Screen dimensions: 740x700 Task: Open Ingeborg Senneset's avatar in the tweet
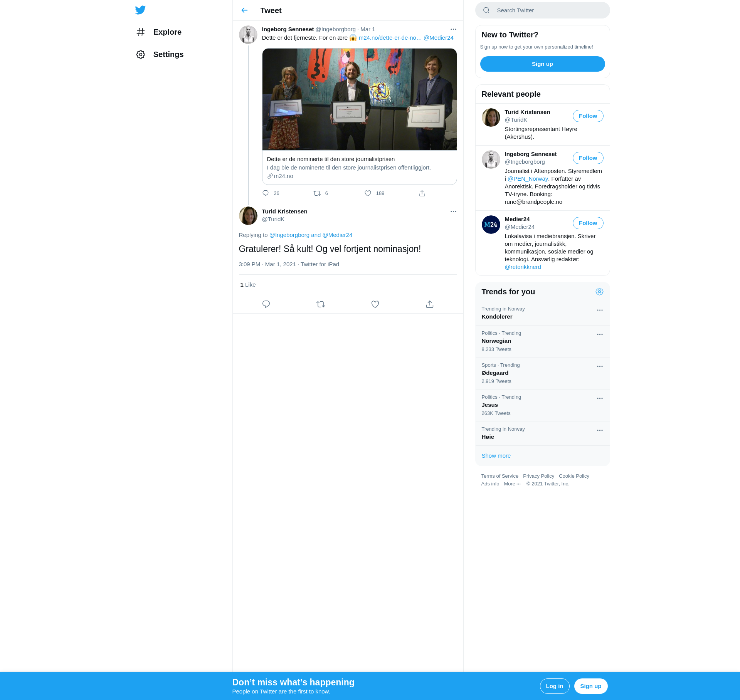(248, 35)
